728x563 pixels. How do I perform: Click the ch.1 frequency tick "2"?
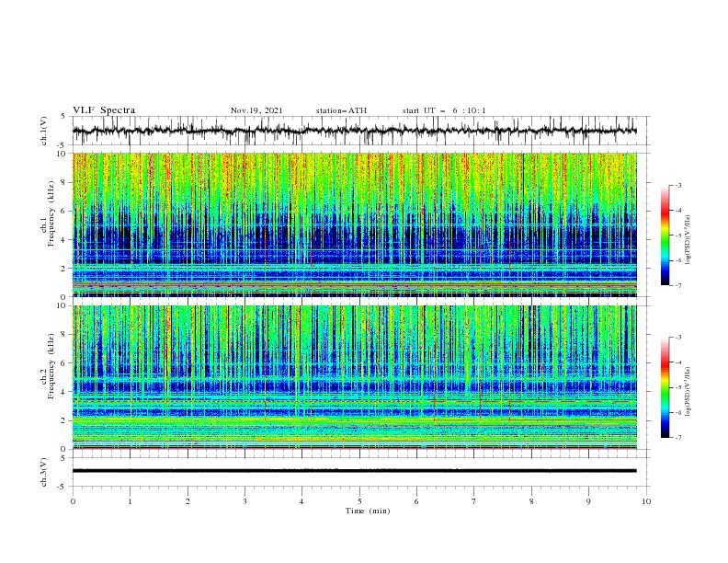point(63,269)
